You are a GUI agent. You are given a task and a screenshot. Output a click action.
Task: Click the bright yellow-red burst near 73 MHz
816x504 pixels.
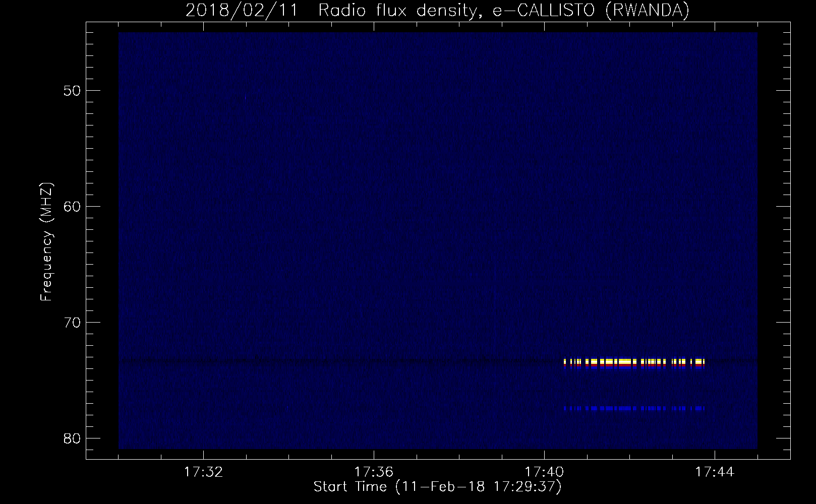(x=634, y=363)
